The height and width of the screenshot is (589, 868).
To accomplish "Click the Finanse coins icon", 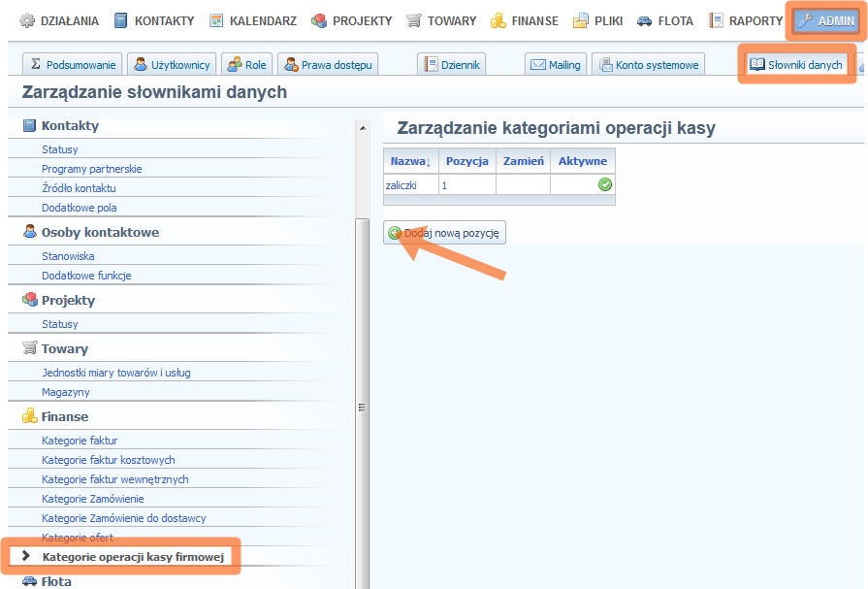I will coord(498,20).
